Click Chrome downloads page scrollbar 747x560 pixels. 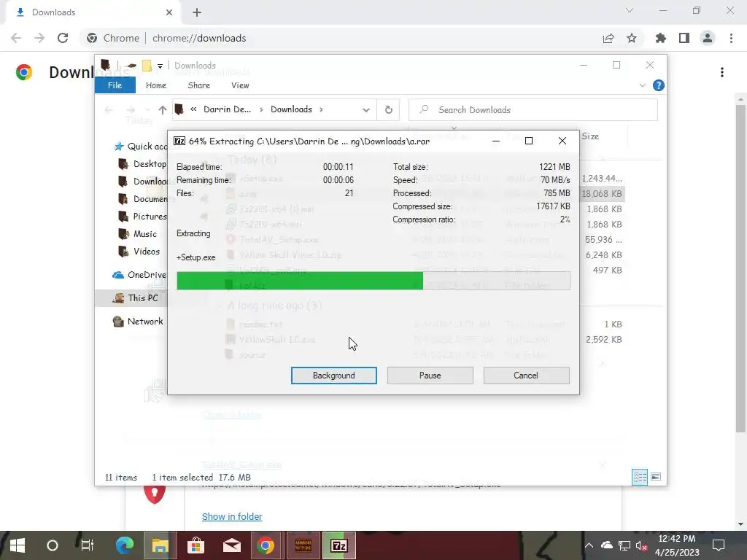click(x=740, y=269)
